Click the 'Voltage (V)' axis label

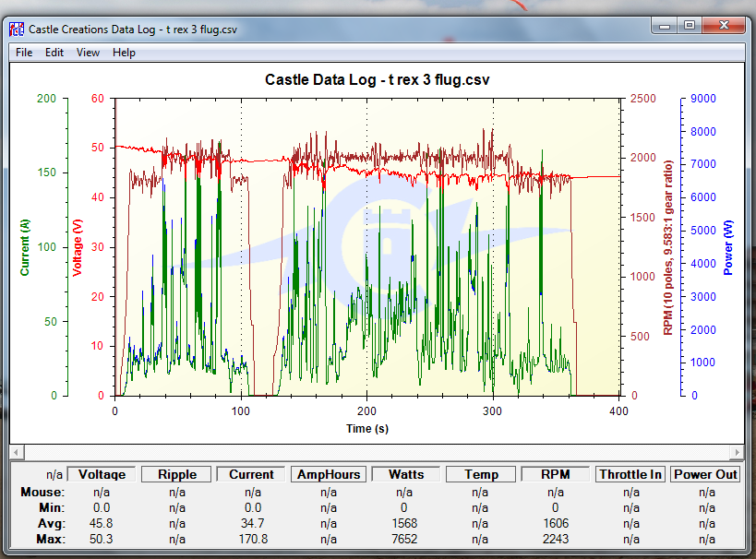tap(77, 248)
